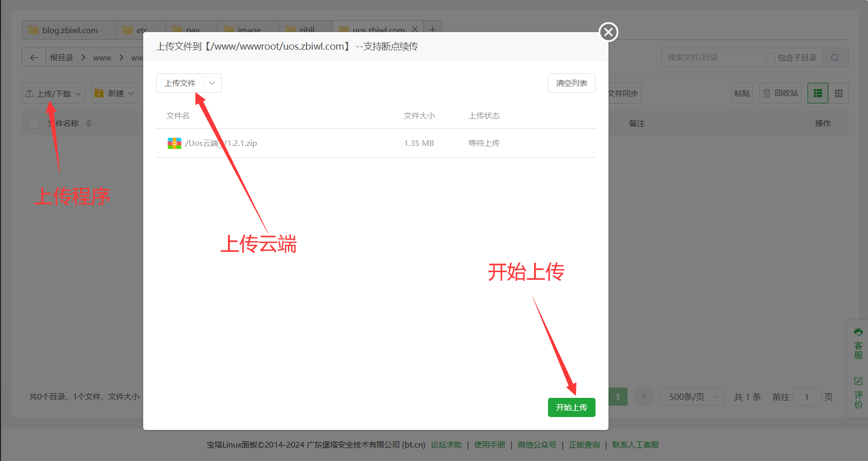
Task: Select the 1.35 MB file size cell
Action: pyautogui.click(x=419, y=143)
